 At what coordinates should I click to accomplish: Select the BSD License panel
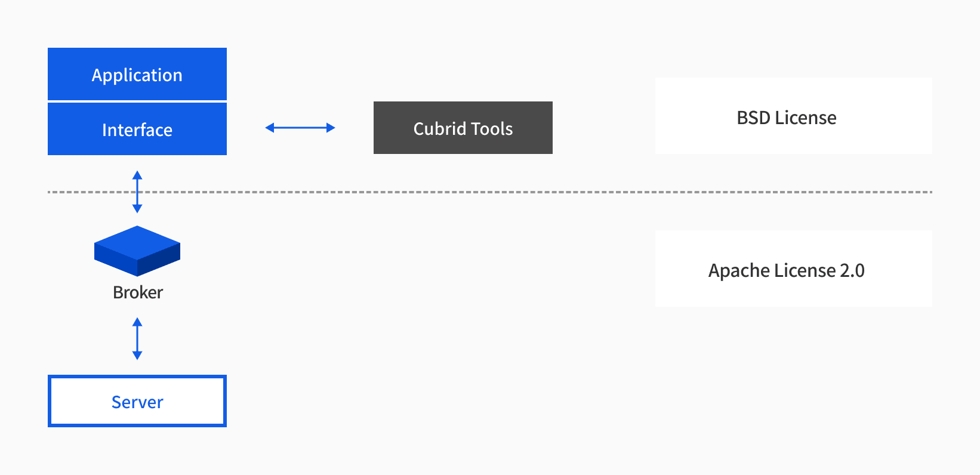pos(793,116)
